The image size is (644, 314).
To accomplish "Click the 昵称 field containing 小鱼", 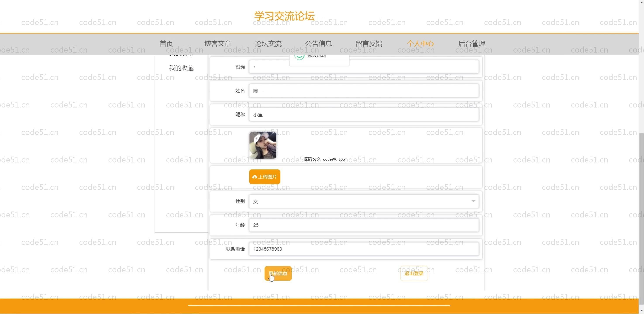I will tap(364, 115).
